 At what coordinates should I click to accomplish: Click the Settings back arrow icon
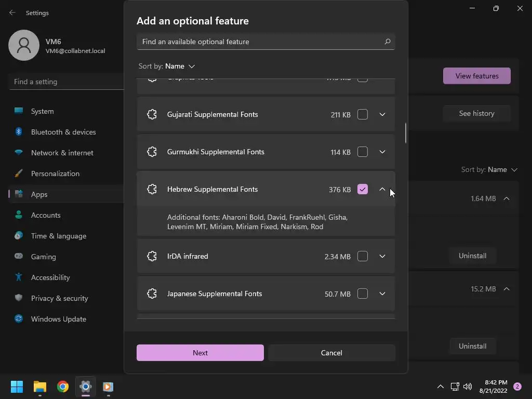(12, 12)
